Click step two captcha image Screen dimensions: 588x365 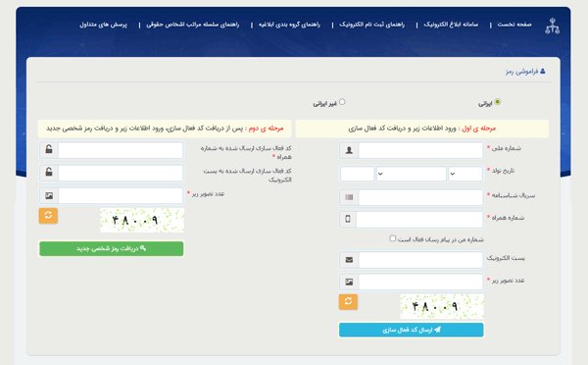pyautogui.click(x=142, y=220)
